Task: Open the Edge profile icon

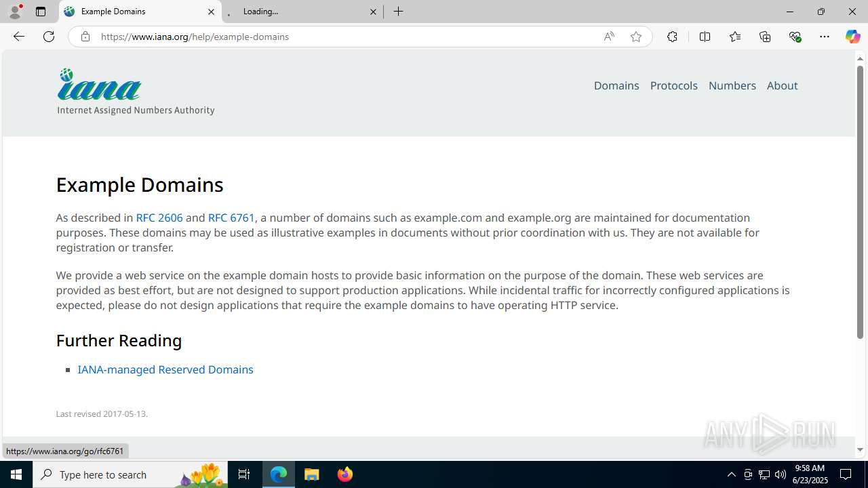Action: coord(15,12)
